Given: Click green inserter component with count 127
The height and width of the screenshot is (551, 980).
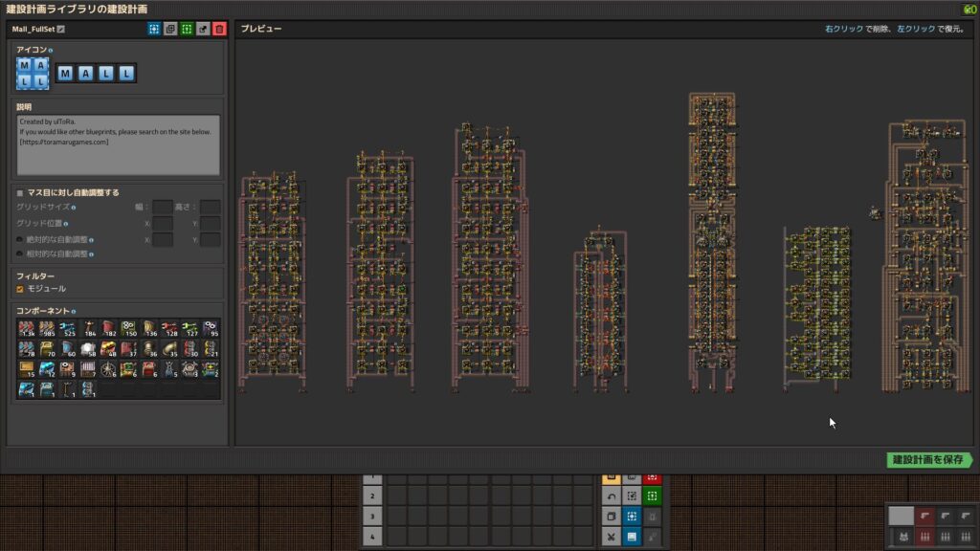Looking at the screenshot, I should 190,328.
